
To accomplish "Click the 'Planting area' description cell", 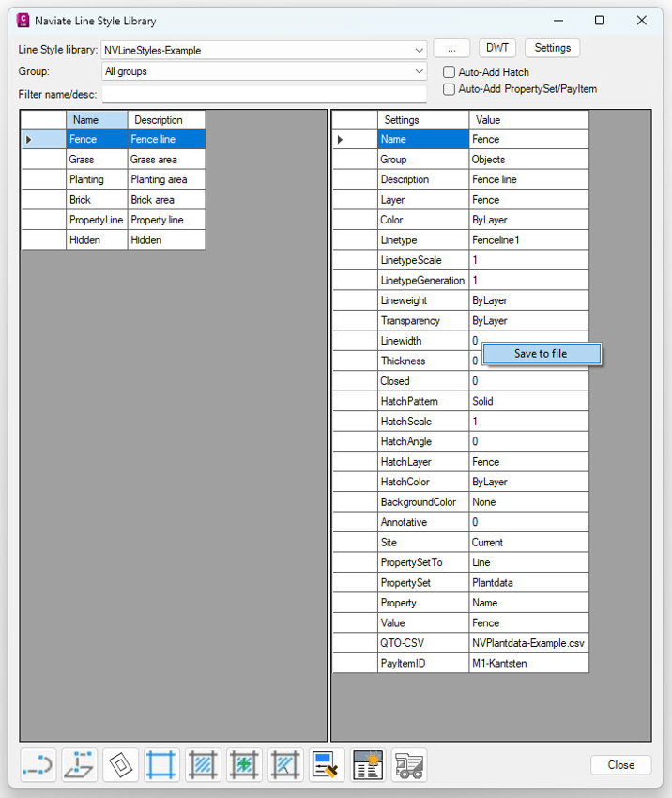I will [x=166, y=179].
